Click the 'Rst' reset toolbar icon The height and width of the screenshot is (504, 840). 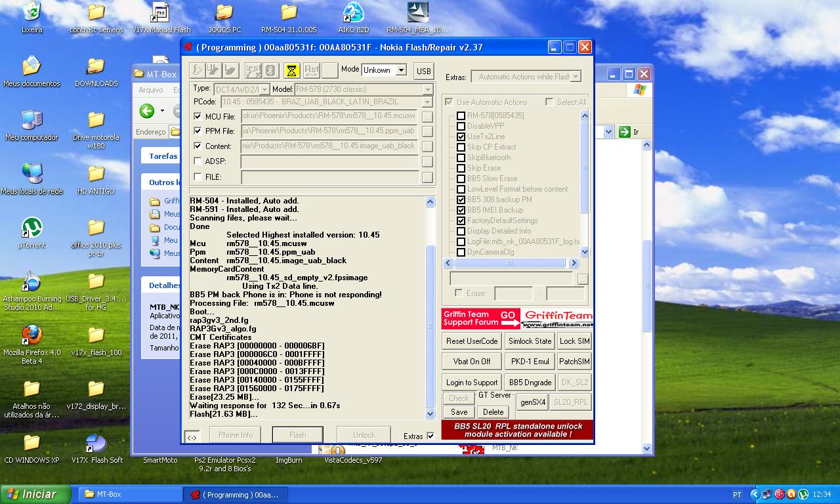312,70
